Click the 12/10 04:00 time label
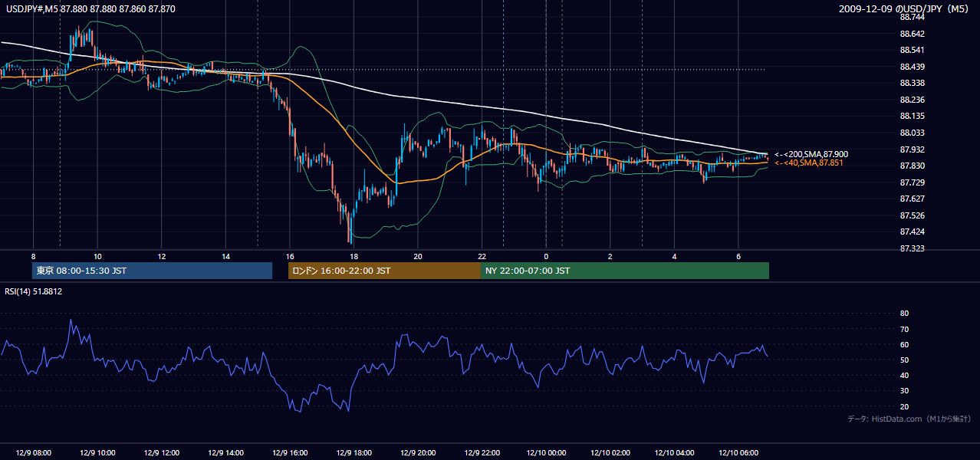This screenshot has width=980, height=460. coord(674,452)
